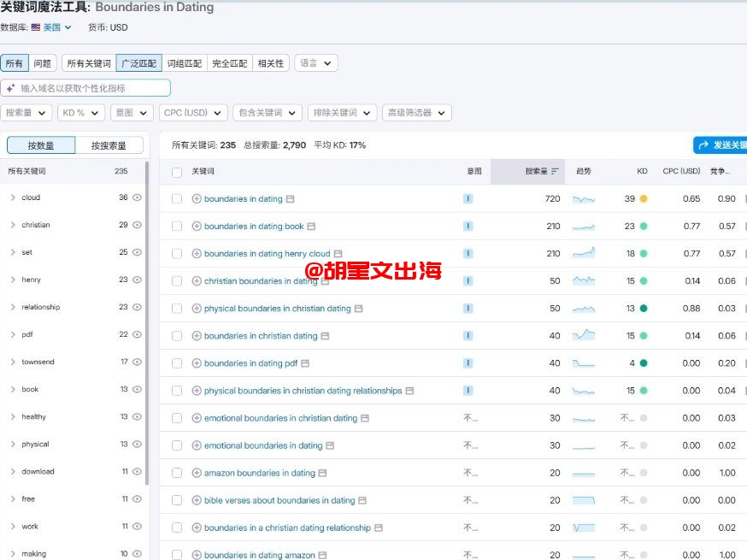The width and height of the screenshot is (747, 560).
Task: Click the plus icon beside 'boundaries in dating book'
Action: tap(197, 227)
